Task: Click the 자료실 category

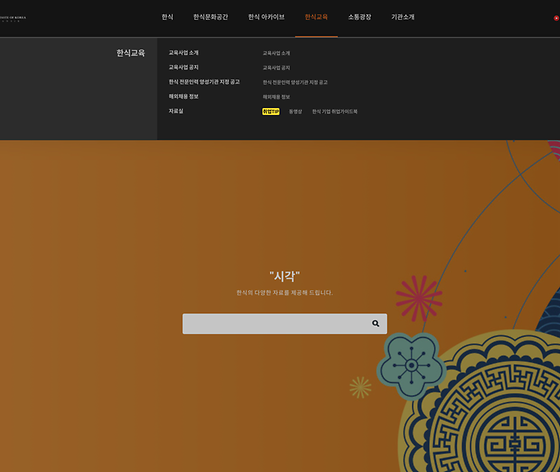Action: click(x=176, y=111)
